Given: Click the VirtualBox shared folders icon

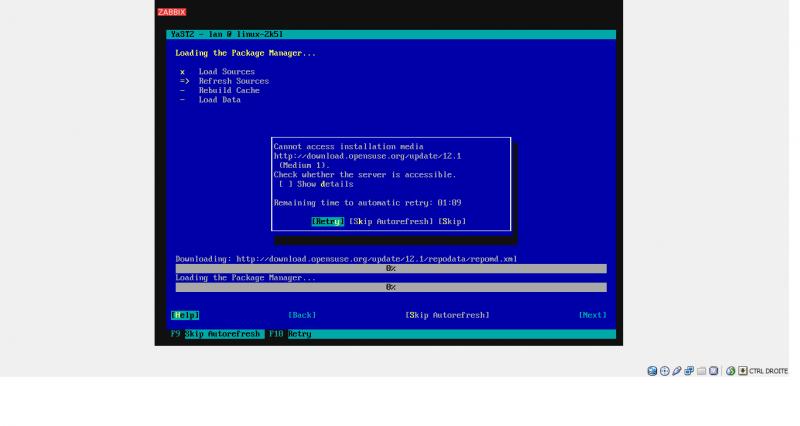Looking at the screenshot, I should coord(702,371).
